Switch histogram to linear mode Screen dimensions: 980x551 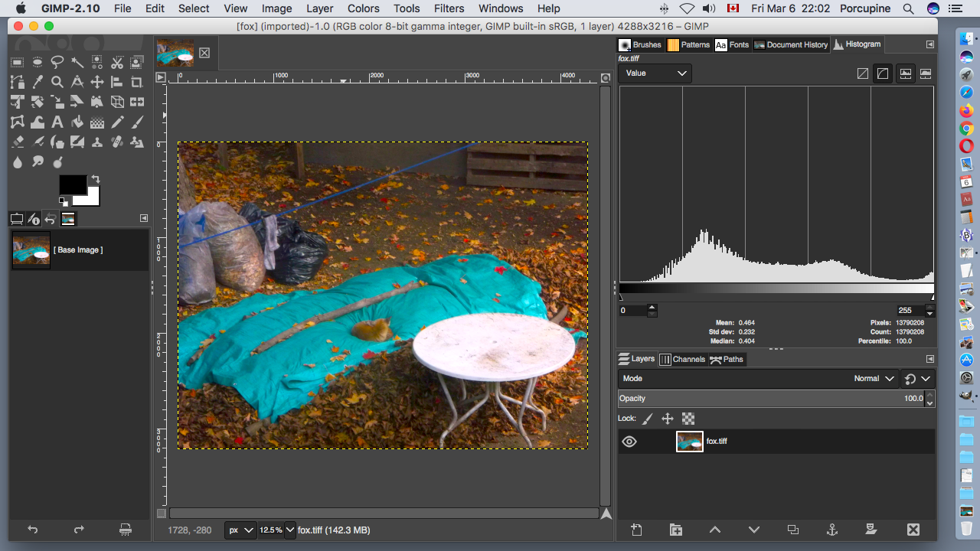coord(863,73)
